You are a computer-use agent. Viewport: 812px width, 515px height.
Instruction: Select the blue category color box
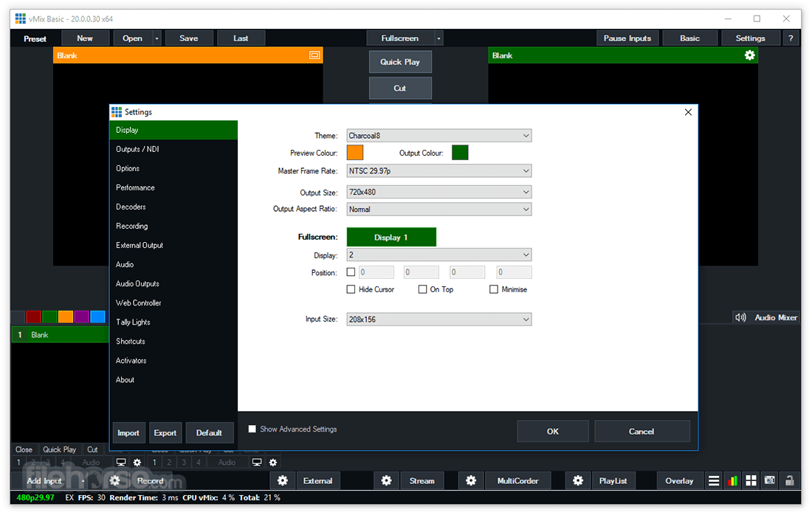(x=97, y=317)
